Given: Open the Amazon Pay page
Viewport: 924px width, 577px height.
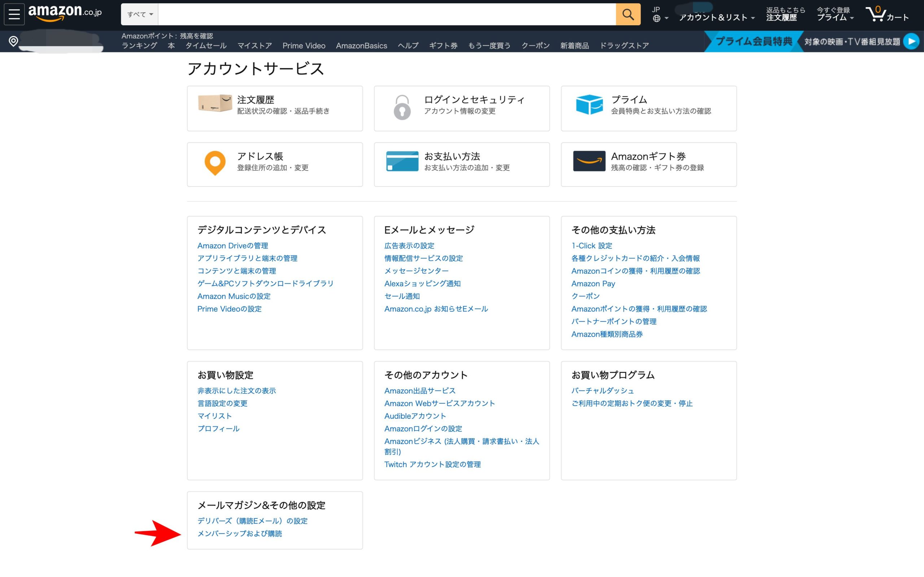Looking at the screenshot, I should [x=593, y=283].
